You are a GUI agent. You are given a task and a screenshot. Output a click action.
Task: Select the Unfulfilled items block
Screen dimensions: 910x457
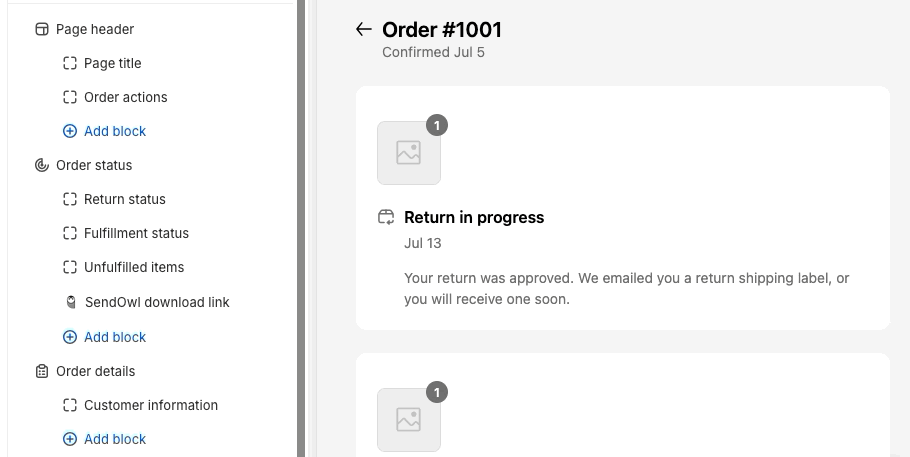134,267
